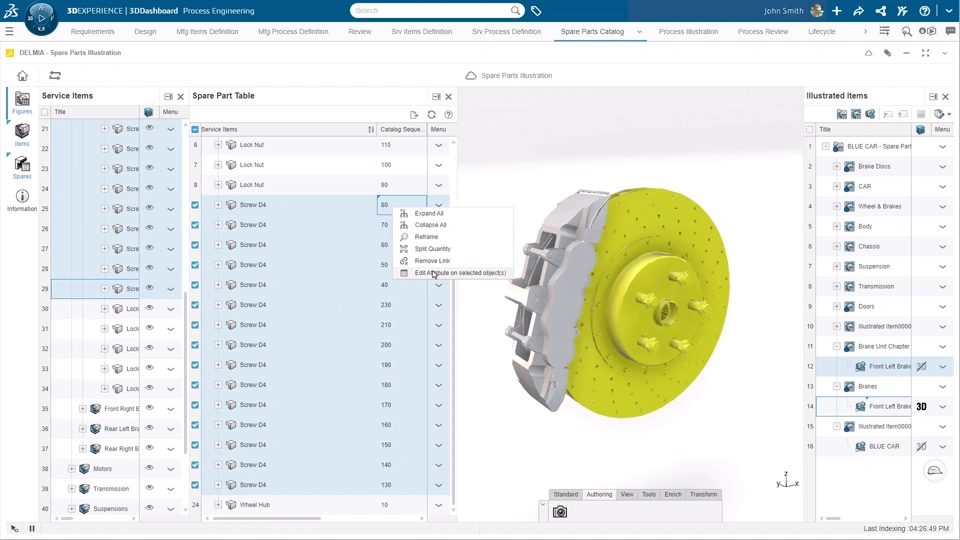Click the 3D button on Front Left Brake row 14

921,407
